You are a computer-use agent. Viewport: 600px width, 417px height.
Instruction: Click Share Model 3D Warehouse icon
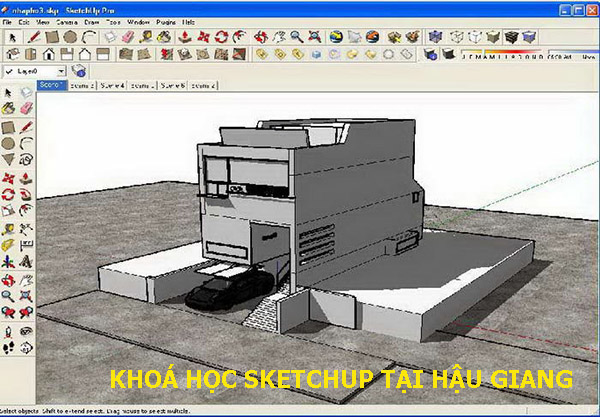pyautogui.click(x=412, y=37)
